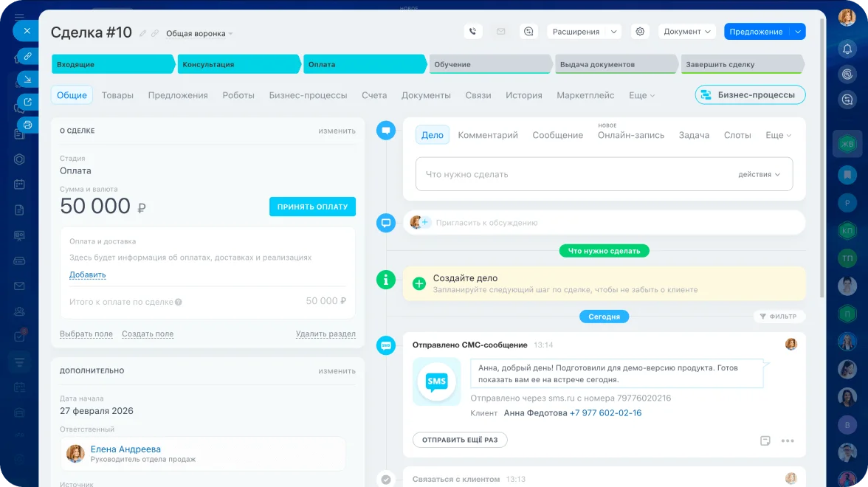Select the Комментарий tab in timeline
Viewport: 868px width, 487px height.
pyautogui.click(x=488, y=135)
